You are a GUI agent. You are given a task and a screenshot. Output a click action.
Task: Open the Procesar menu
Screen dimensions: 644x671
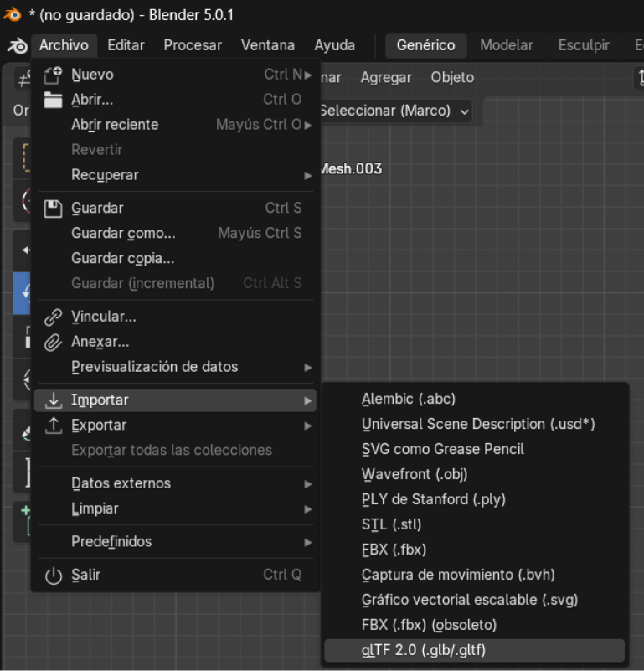(x=193, y=45)
